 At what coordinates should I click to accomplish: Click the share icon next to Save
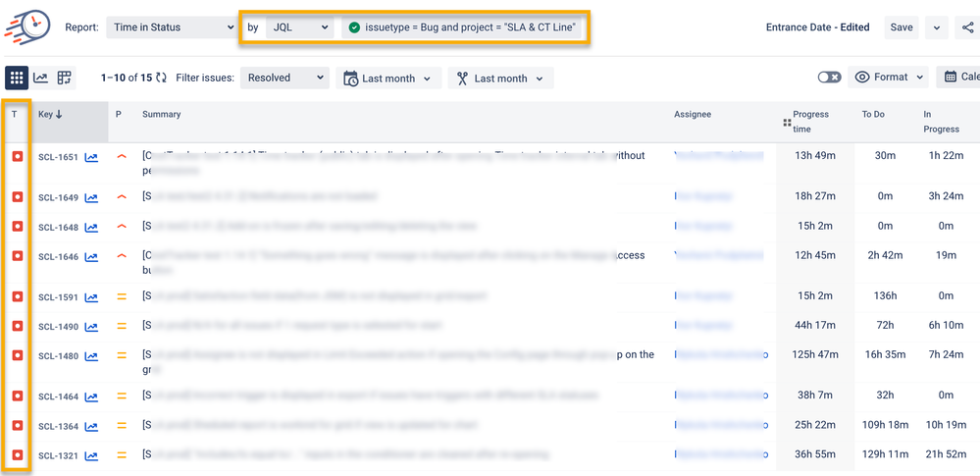(x=967, y=27)
